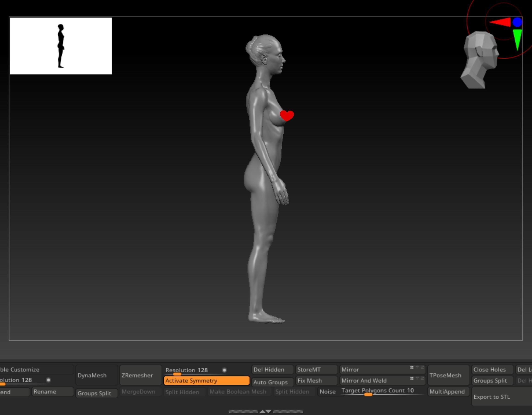Click Export to STL
Image resolution: width=532 pixels, height=415 pixels.
(502, 397)
